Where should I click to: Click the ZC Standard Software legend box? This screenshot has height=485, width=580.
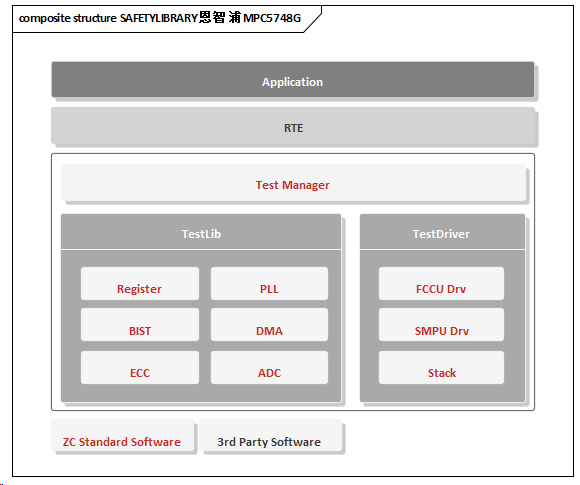point(122,435)
